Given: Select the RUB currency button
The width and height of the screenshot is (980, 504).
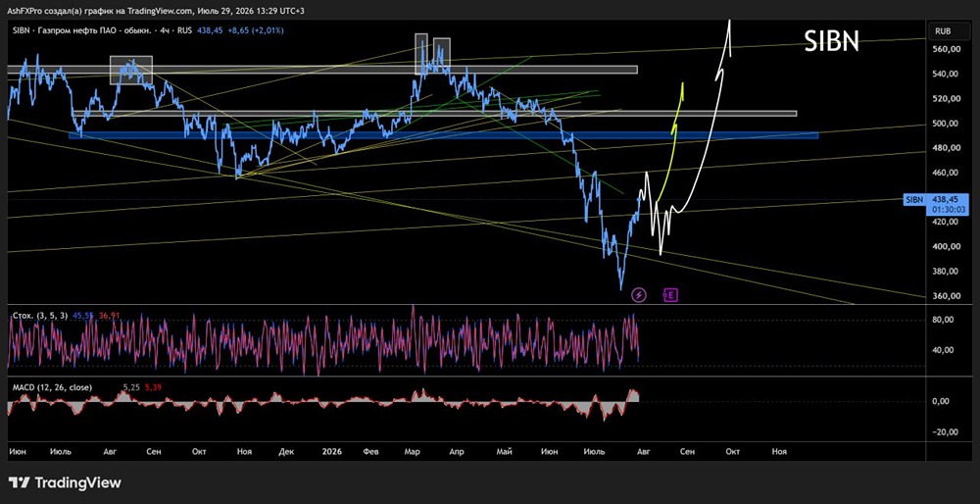Looking at the screenshot, I should coord(942,30).
